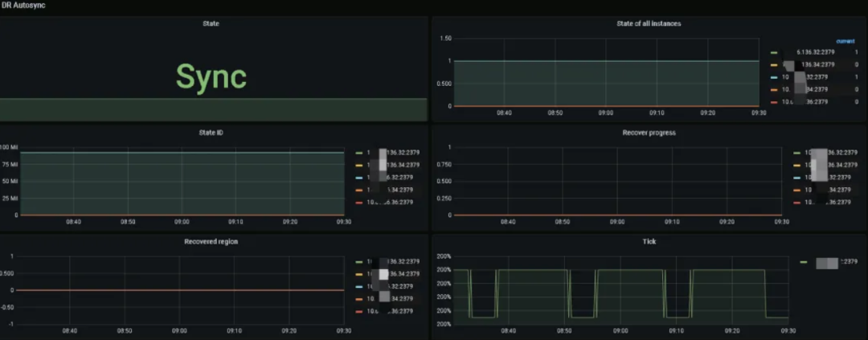Open the Tick panel title menu
Viewport: 868px width, 340px height.
649,242
